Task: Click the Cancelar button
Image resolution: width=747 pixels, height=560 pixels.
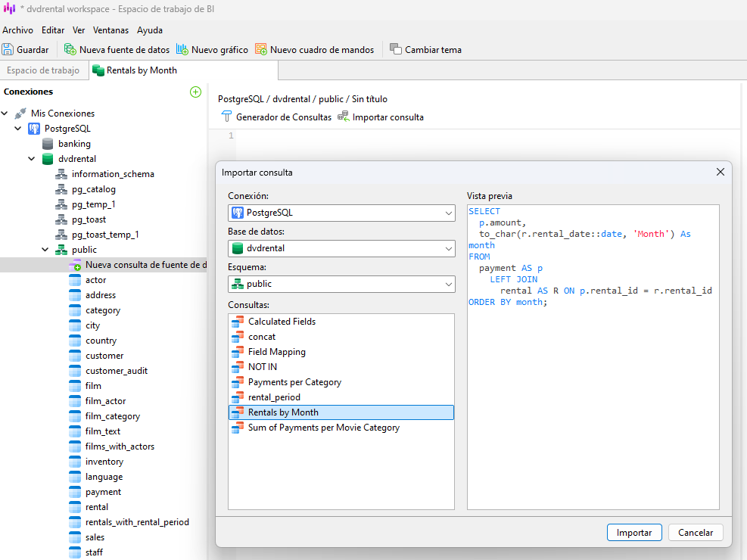Action: [696, 533]
